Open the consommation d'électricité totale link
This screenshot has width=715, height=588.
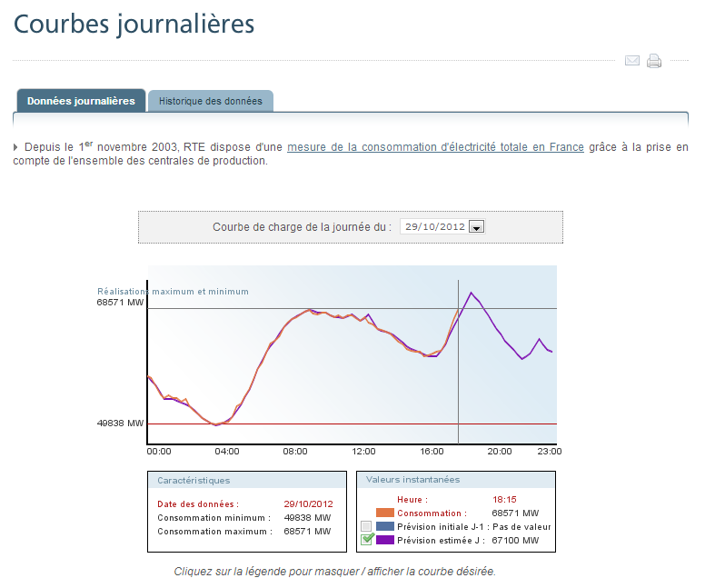pyautogui.click(x=435, y=147)
